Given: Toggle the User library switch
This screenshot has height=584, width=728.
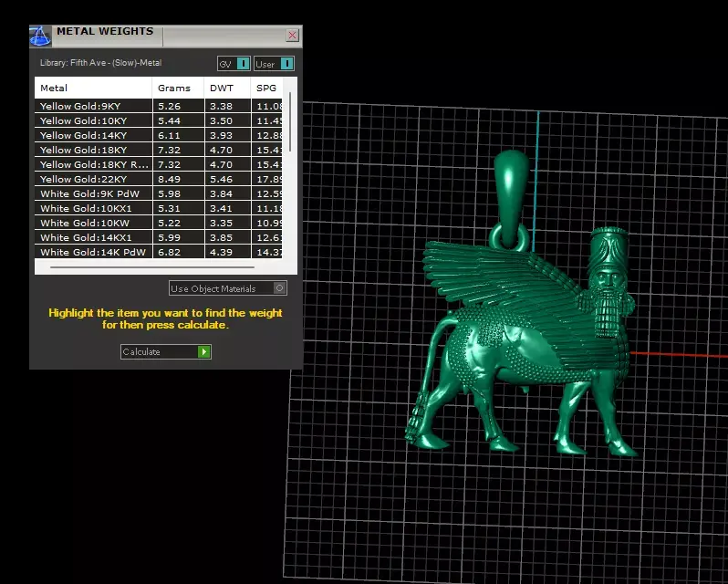Looking at the screenshot, I should coord(274,64).
